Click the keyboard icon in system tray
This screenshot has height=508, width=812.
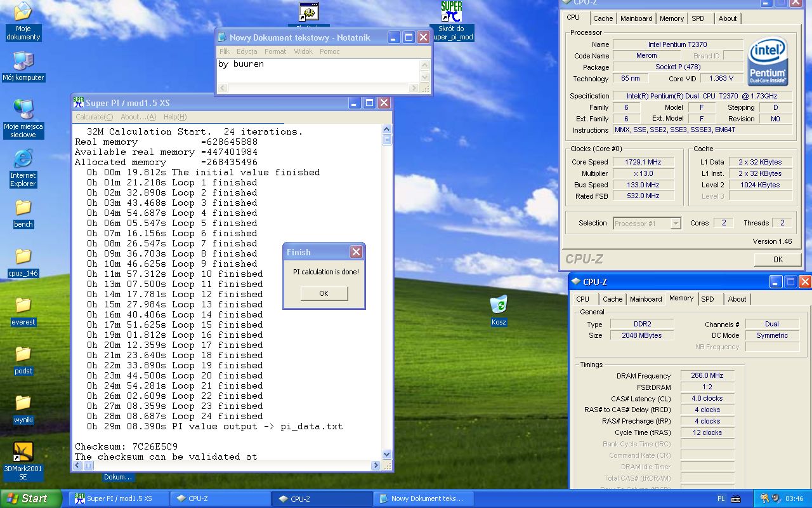736,498
